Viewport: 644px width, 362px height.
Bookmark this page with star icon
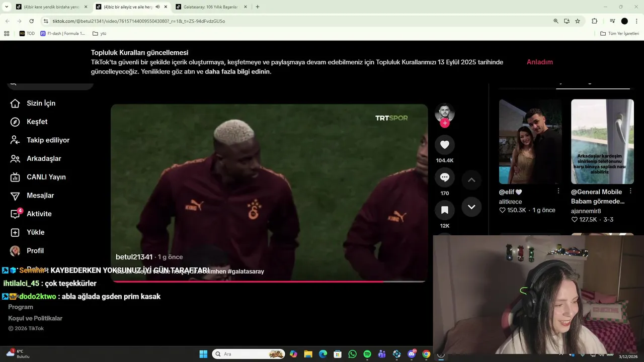coord(578,21)
